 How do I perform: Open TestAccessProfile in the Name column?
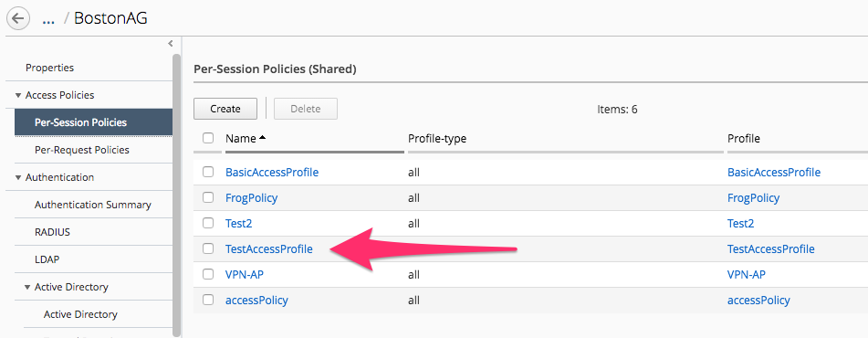[269, 249]
